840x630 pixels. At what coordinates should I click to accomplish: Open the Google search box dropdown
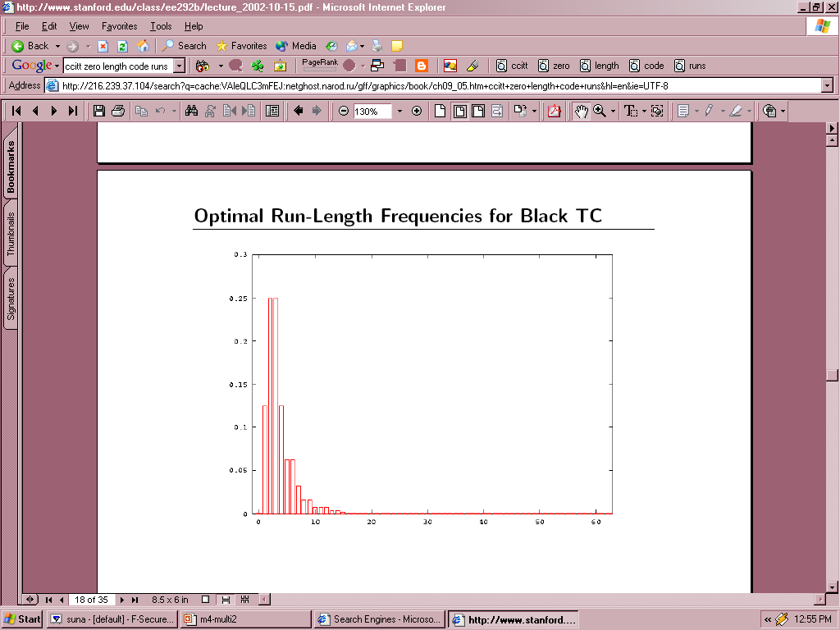click(x=180, y=66)
